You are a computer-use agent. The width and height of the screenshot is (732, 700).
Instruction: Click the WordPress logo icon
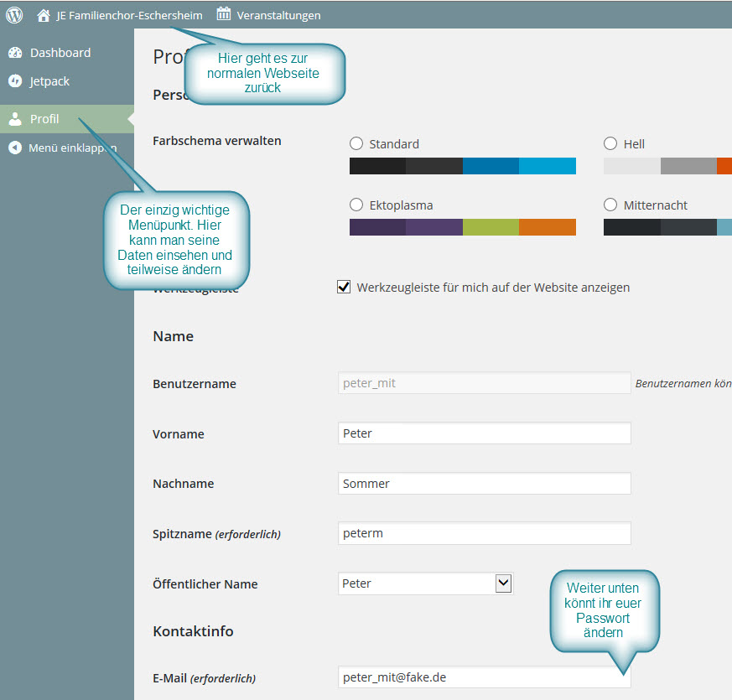pyautogui.click(x=14, y=14)
